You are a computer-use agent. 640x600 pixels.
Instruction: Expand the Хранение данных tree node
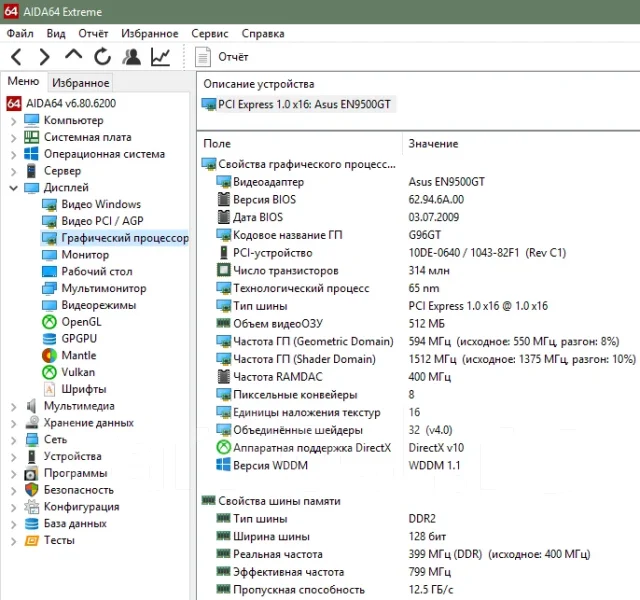coord(13,423)
